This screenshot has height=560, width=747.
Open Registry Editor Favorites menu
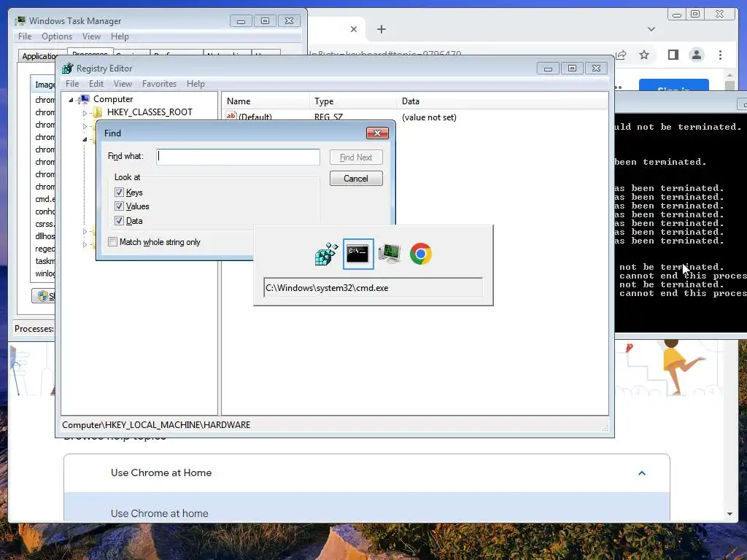[159, 84]
